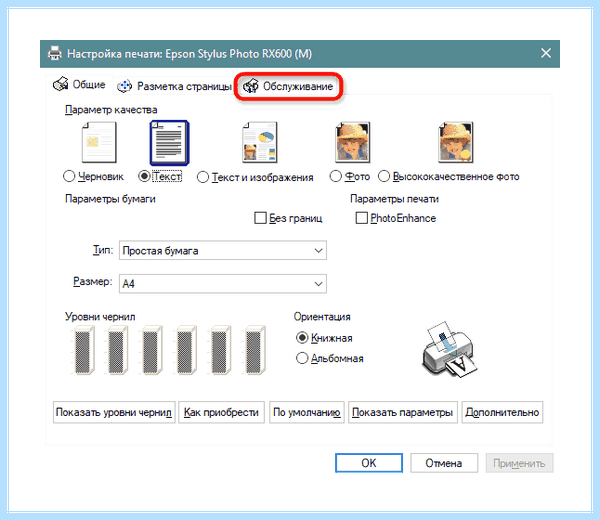
Task: Close the print settings dialog
Action: [x=546, y=53]
